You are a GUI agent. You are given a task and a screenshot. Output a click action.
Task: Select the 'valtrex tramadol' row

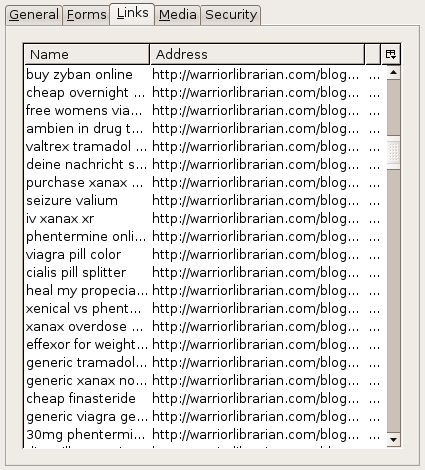pos(206,146)
